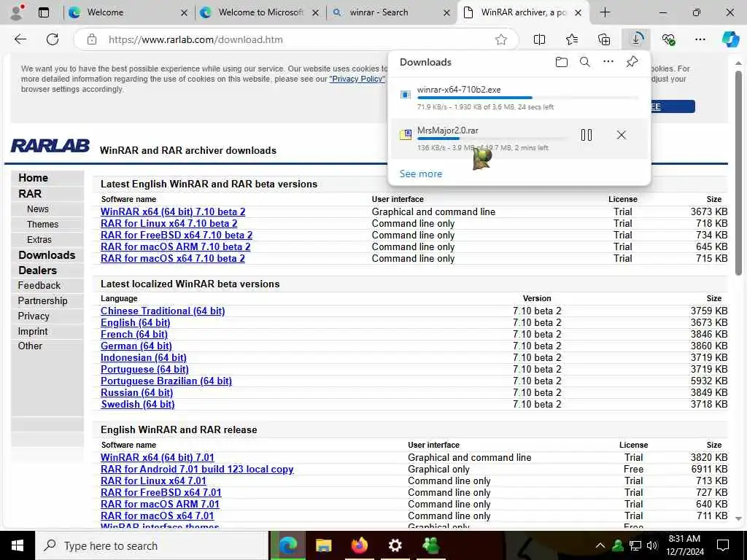Add this page to favorites star

click(500, 39)
